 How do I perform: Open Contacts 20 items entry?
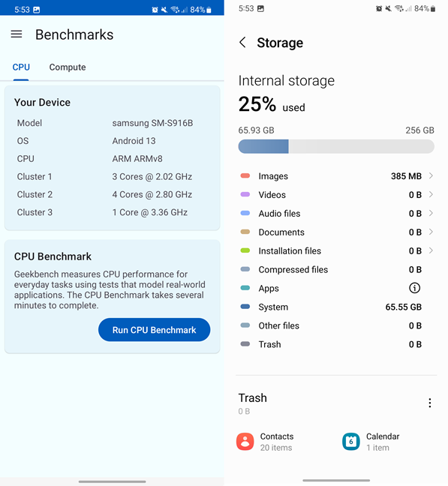[265, 442]
